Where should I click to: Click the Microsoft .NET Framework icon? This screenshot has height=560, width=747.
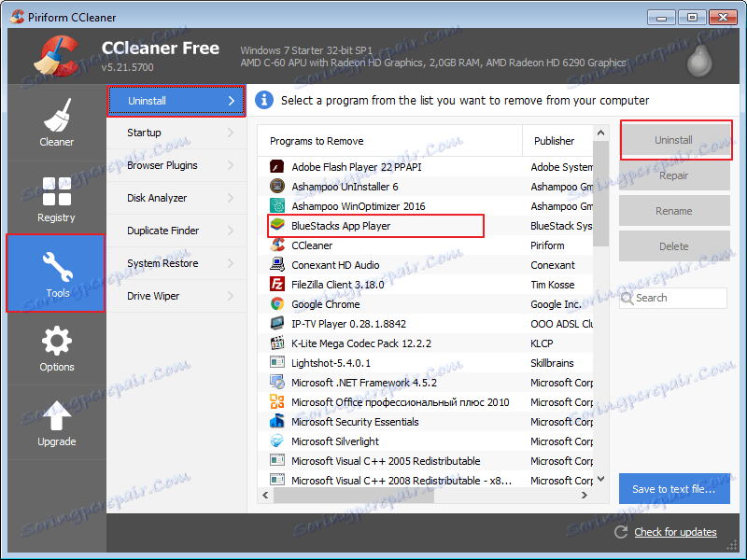(276, 382)
